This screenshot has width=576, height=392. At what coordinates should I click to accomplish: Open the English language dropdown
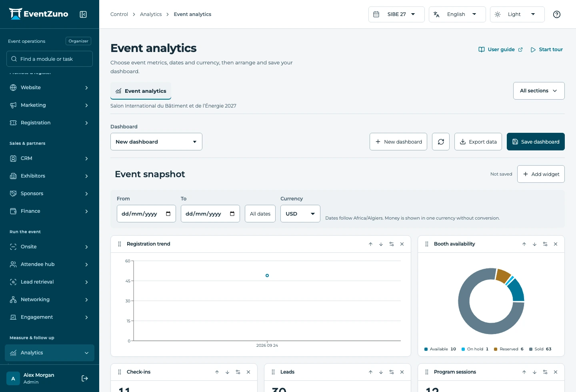pos(457,14)
